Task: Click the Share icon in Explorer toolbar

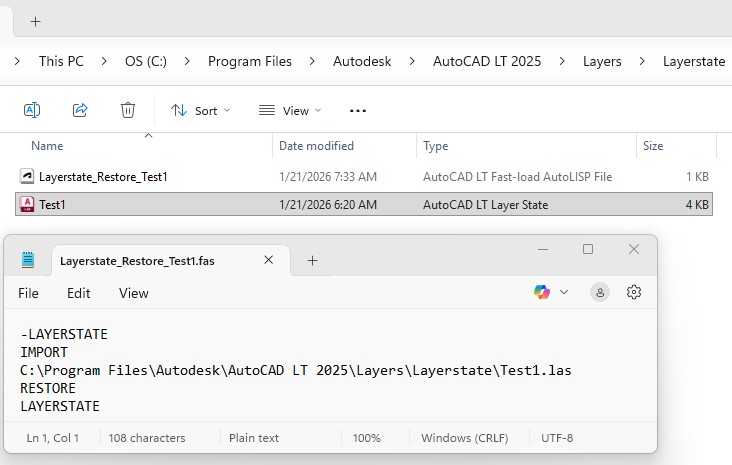Action: [x=80, y=110]
